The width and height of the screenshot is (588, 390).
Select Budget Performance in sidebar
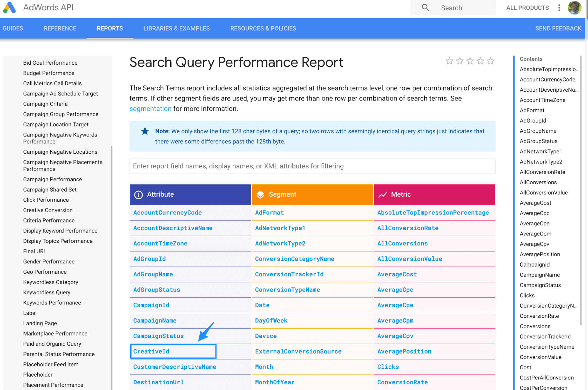(x=49, y=73)
